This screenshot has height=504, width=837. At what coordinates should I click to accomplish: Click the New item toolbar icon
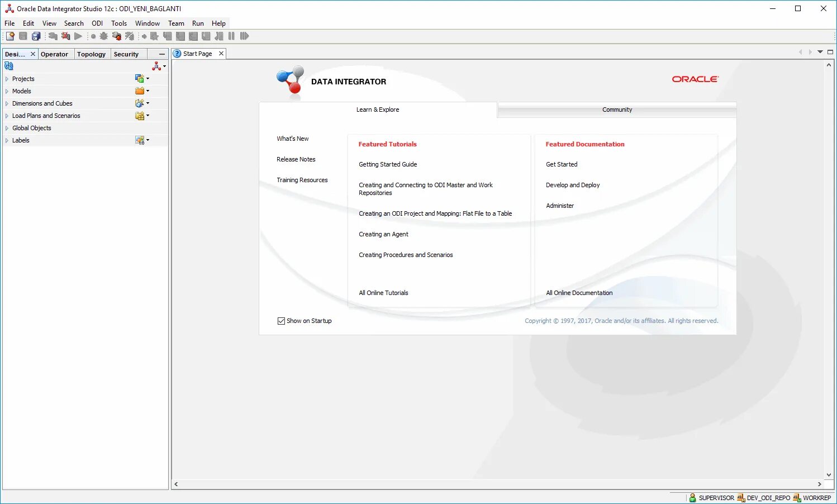[10, 36]
